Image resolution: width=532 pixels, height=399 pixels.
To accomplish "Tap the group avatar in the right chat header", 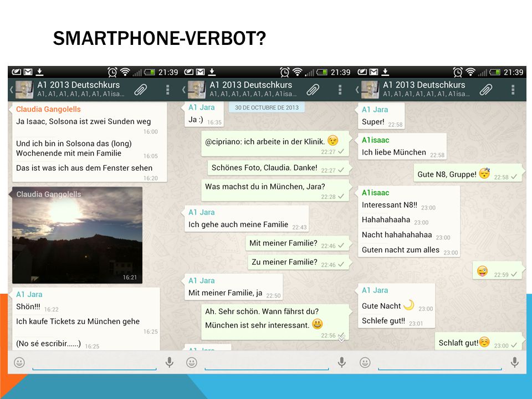I will pos(370,90).
